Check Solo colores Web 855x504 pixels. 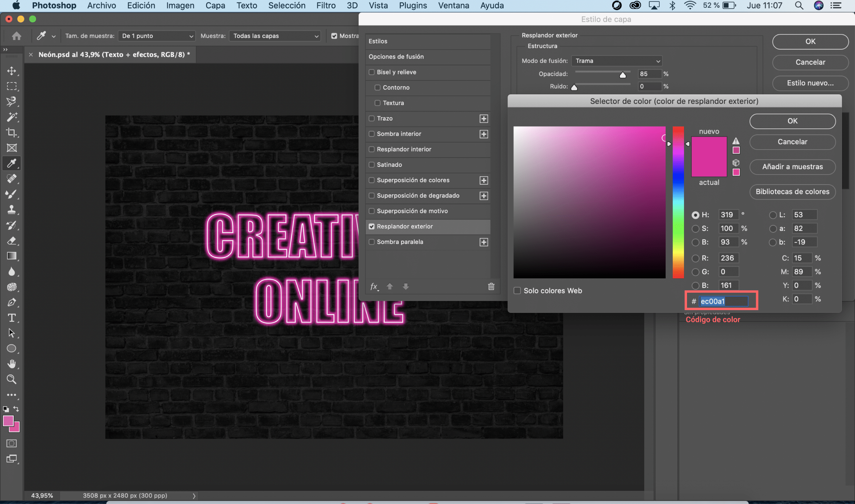[517, 291]
